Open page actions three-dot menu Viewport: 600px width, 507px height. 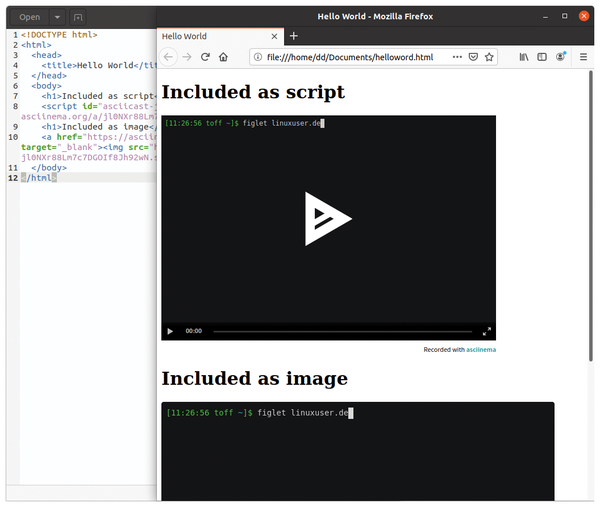coord(457,57)
